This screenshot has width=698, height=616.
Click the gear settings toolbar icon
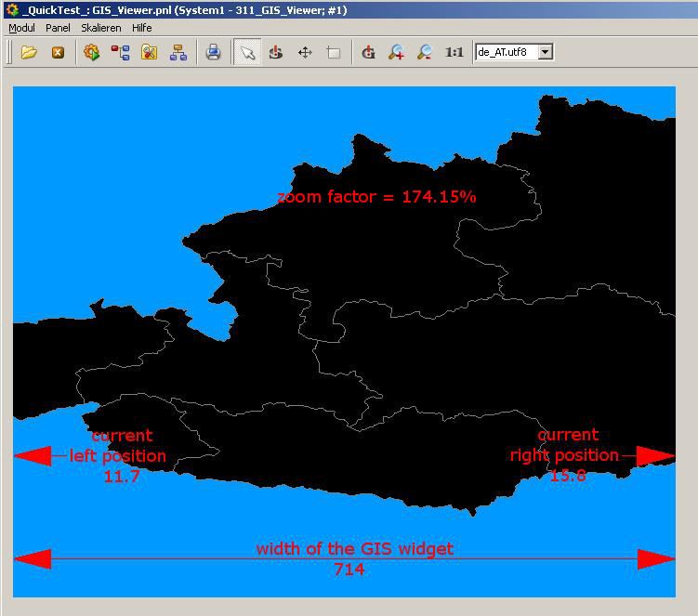[91, 52]
